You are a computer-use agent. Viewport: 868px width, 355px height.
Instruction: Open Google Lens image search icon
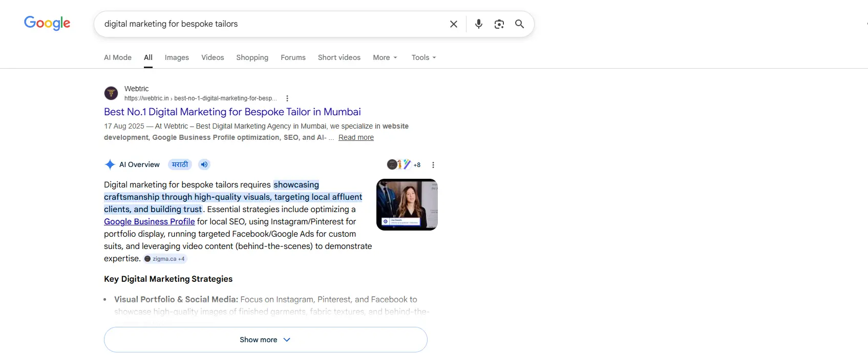(499, 24)
